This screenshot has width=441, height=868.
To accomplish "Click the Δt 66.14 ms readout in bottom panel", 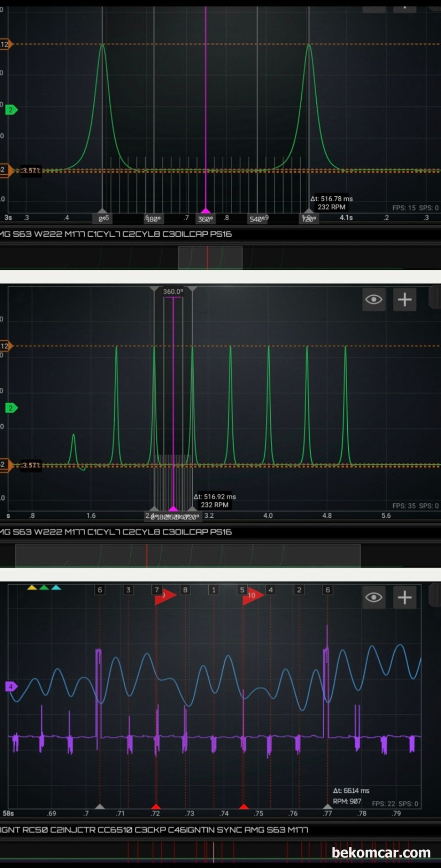I will pyautogui.click(x=351, y=791).
